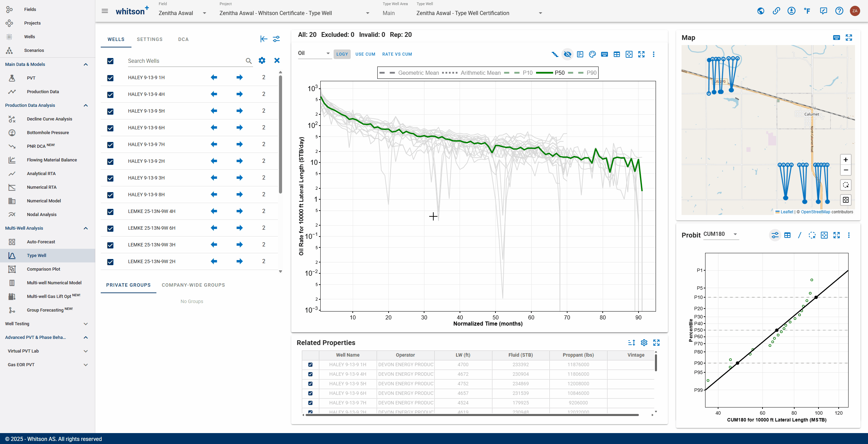
Task: Open the Oil fluid dropdown
Action: pyautogui.click(x=314, y=53)
